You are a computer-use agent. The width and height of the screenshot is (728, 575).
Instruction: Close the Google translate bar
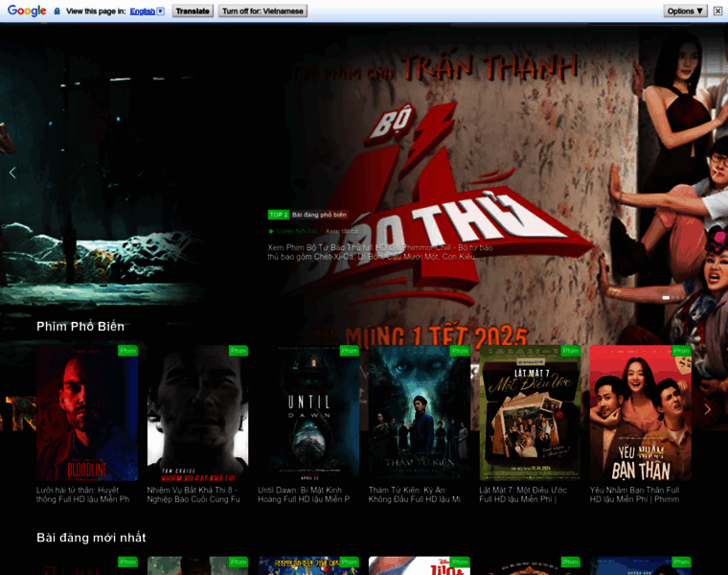pos(717,11)
